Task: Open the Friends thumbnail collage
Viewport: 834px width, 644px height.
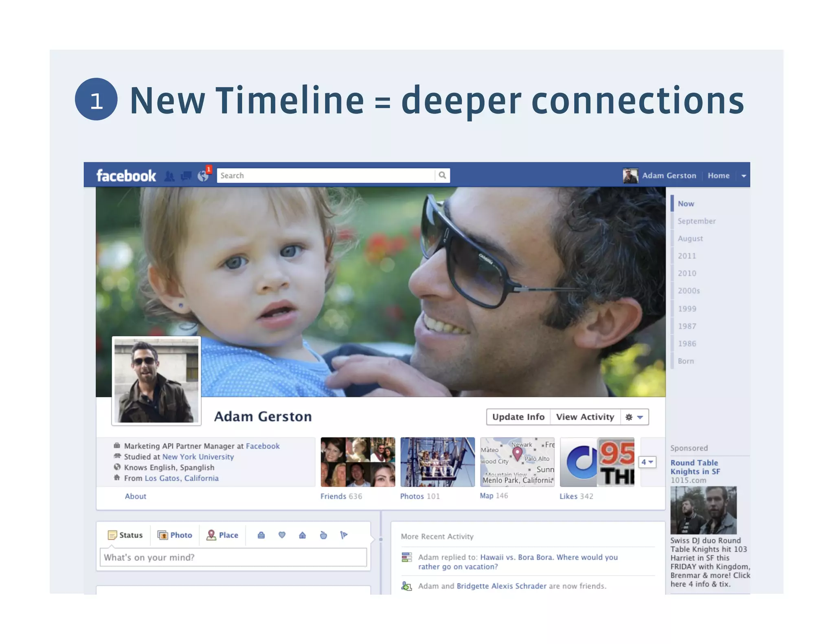Action: click(x=358, y=462)
